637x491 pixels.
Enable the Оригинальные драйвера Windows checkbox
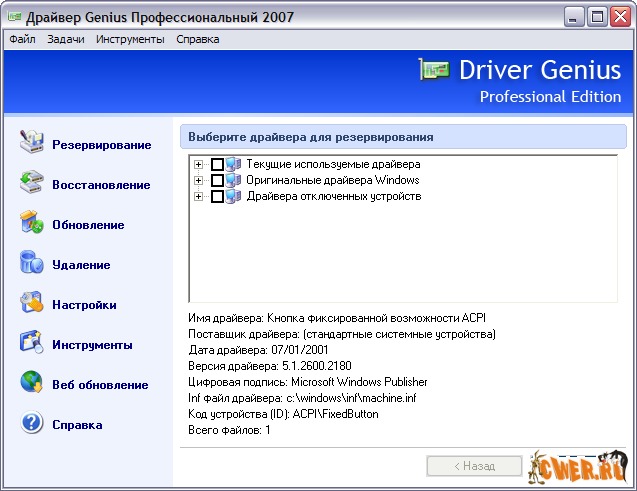[x=217, y=180]
